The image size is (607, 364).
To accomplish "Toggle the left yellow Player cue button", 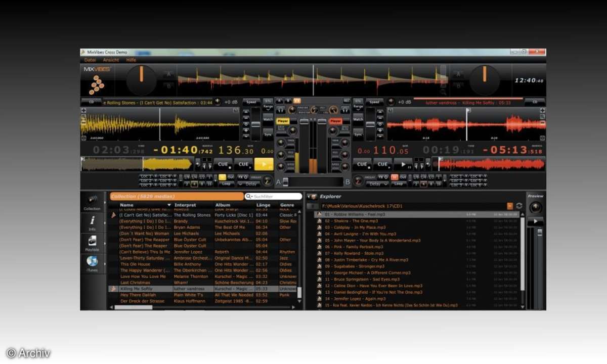I will [x=283, y=121].
